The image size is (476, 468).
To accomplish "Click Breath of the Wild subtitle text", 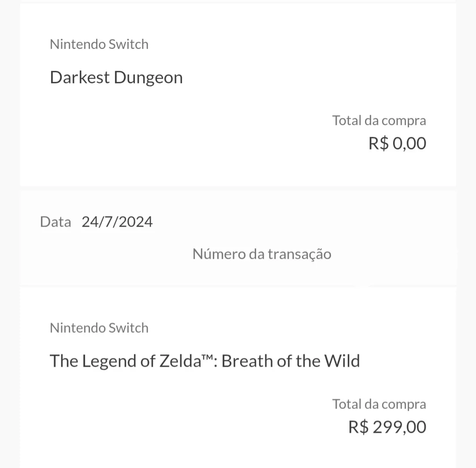I will click(x=291, y=361).
